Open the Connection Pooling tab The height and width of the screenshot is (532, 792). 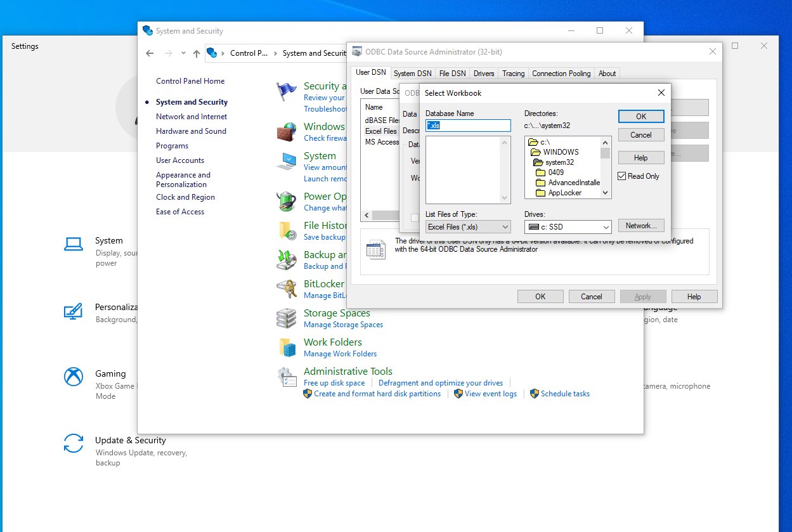[x=561, y=74]
